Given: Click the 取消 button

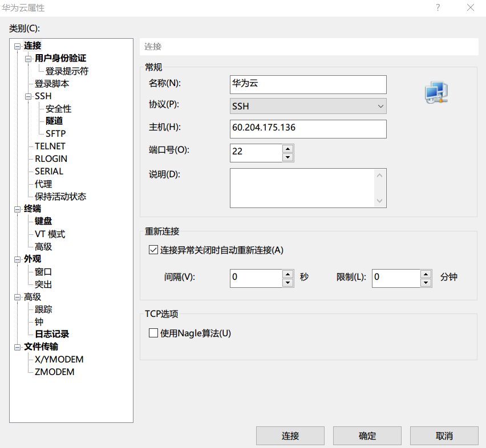Looking at the screenshot, I should (x=444, y=435).
